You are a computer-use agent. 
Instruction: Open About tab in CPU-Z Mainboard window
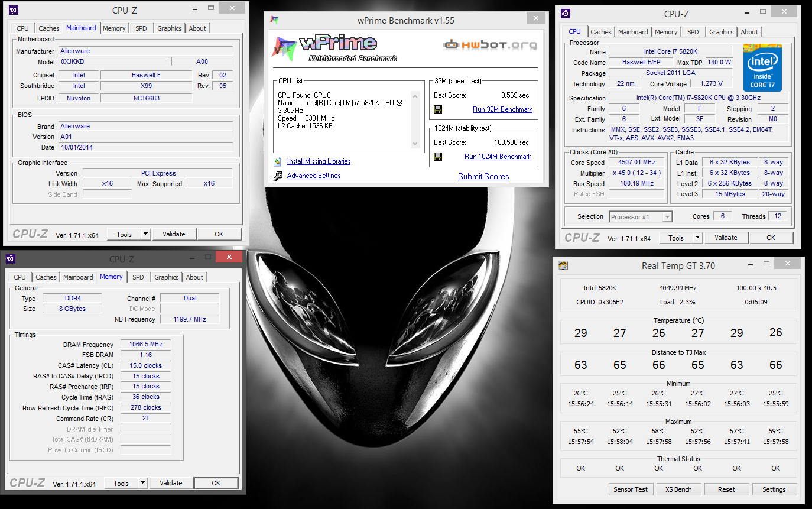[x=197, y=28]
